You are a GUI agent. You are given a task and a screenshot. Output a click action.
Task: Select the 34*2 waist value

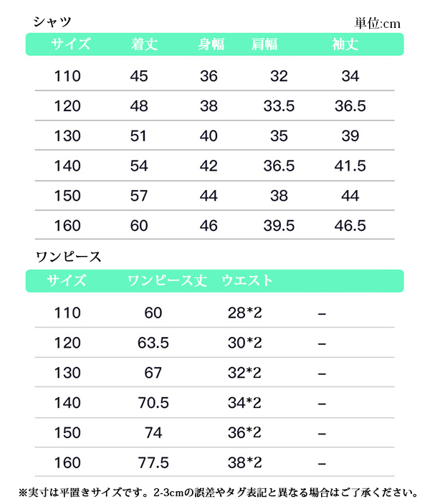244,404
